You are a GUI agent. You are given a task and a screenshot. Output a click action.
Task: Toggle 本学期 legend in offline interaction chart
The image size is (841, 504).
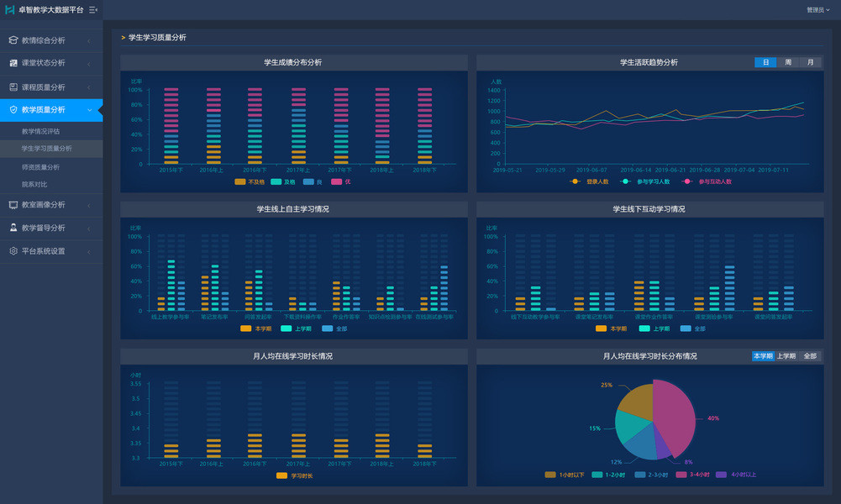pyautogui.click(x=611, y=328)
